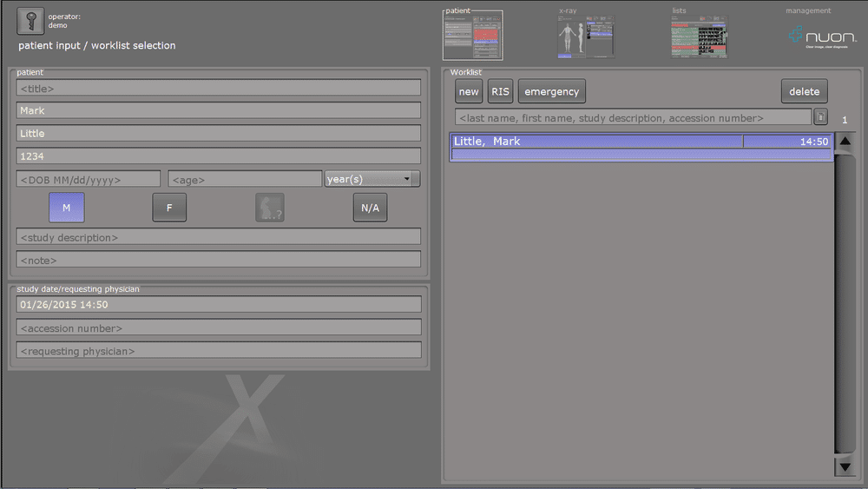Viewport: 868px width, 489px height.
Task: Delete the selected worklist entry
Action: [x=804, y=92]
